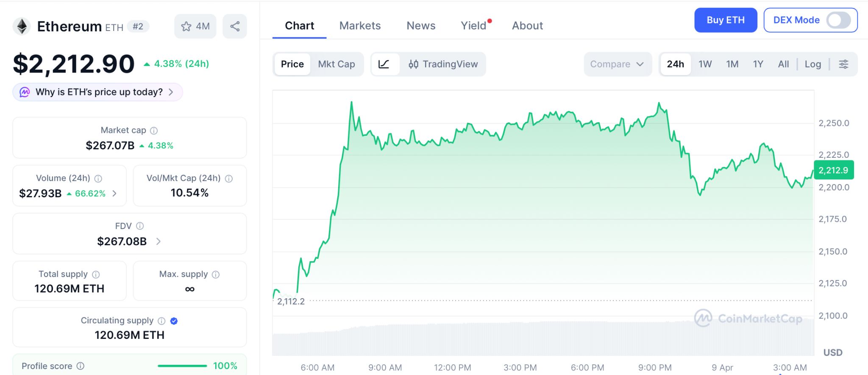Click the share icon button

235,26
